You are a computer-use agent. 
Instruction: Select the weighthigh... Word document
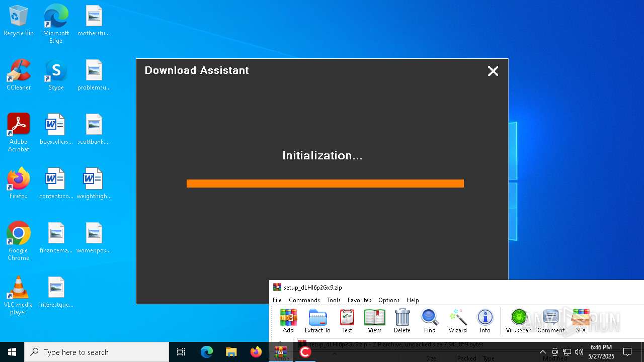tap(94, 184)
